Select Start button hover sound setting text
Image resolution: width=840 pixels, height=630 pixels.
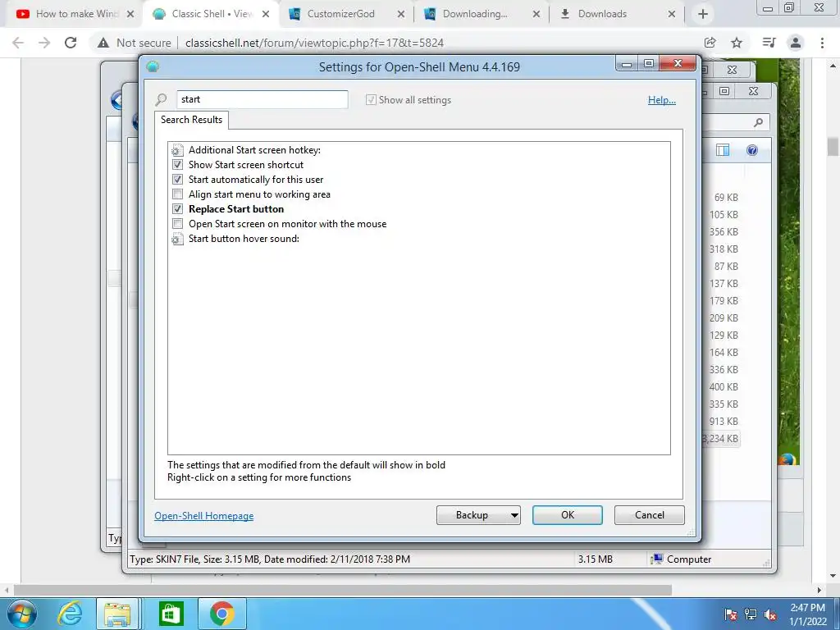click(244, 239)
